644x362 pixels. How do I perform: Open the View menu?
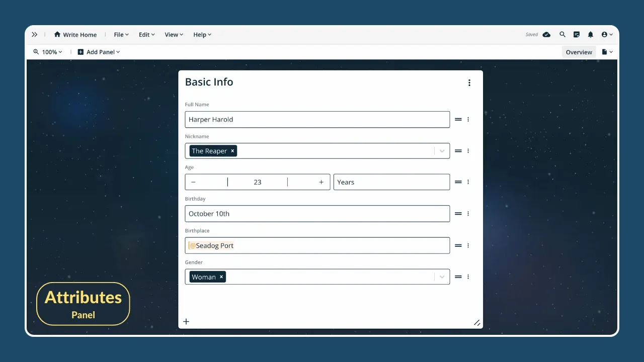coord(174,35)
